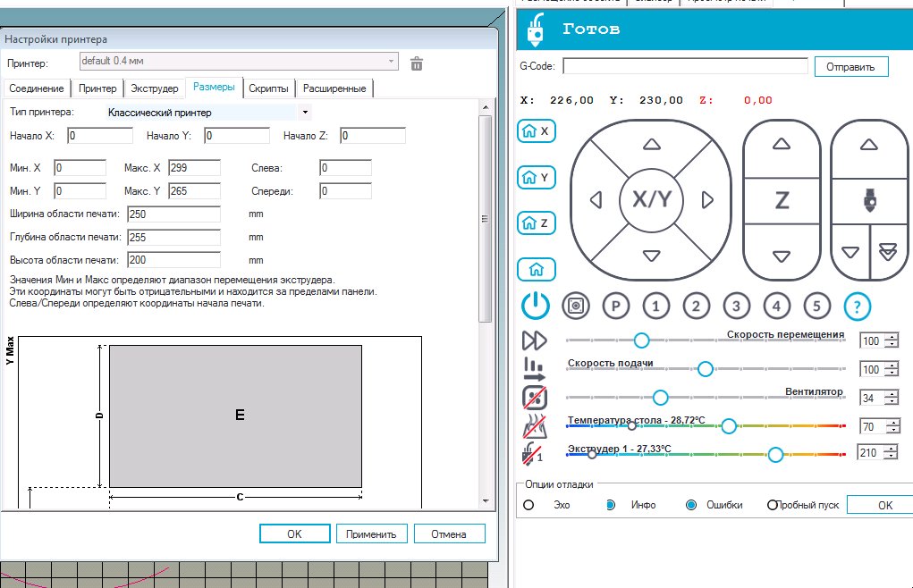This screenshot has height=588, width=913.
Task: Click Применить button
Action: (x=371, y=533)
